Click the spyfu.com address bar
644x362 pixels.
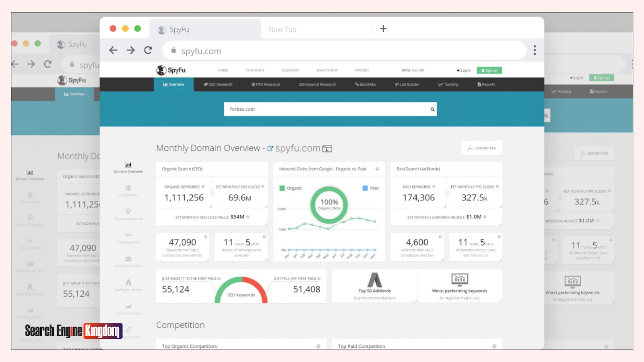tap(344, 51)
